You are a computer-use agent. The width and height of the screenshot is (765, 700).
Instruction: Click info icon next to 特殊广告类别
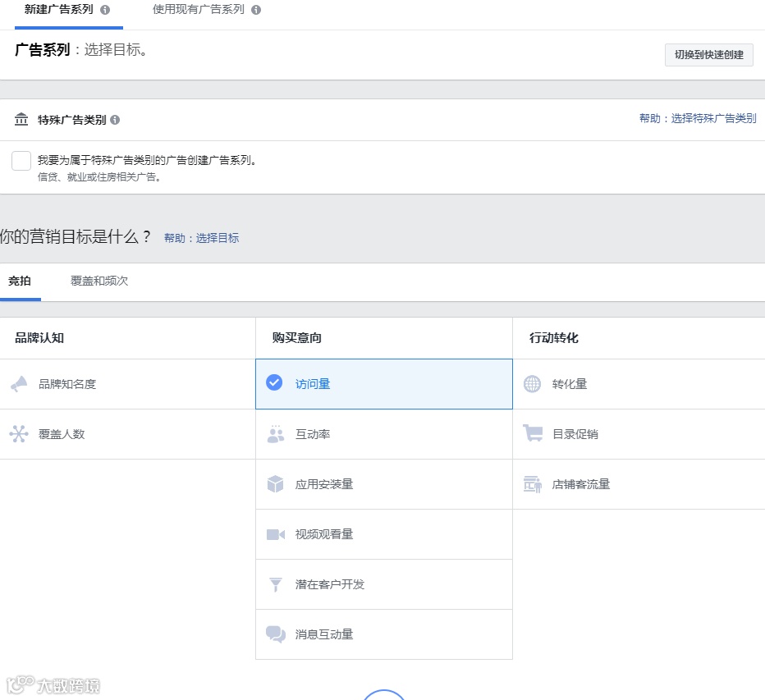[x=115, y=120]
